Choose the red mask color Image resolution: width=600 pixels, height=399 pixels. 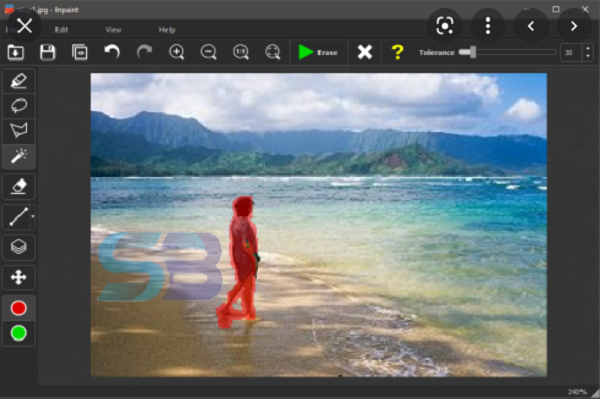19,308
